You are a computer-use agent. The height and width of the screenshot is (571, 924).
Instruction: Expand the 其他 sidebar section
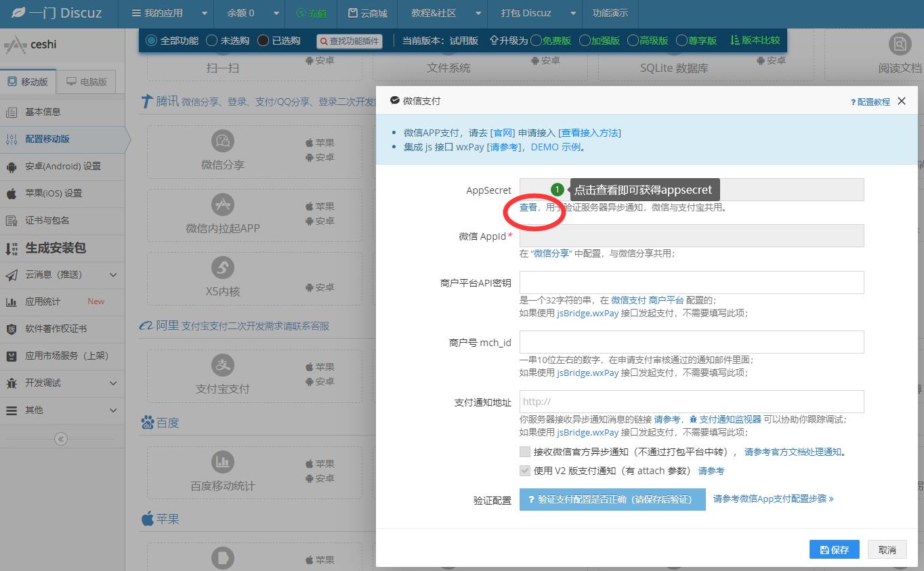coord(62,410)
